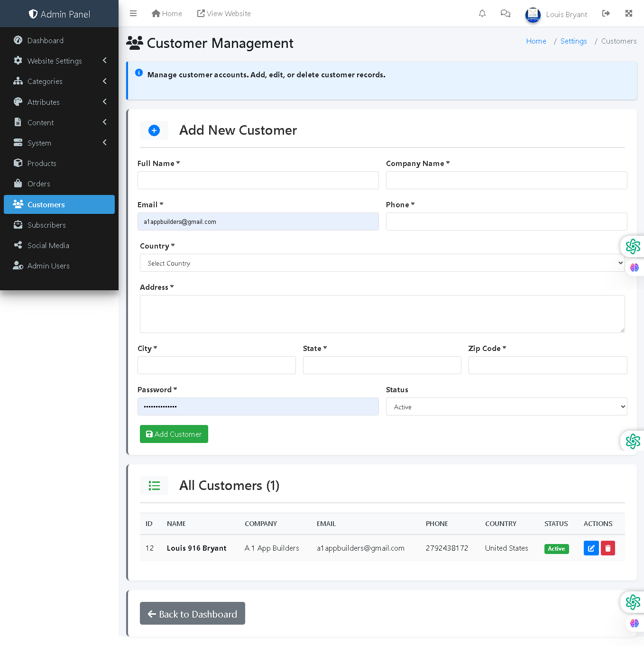644x646 pixels.
Task: Click Louis Bryant profile avatar
Action: point(533,15)
